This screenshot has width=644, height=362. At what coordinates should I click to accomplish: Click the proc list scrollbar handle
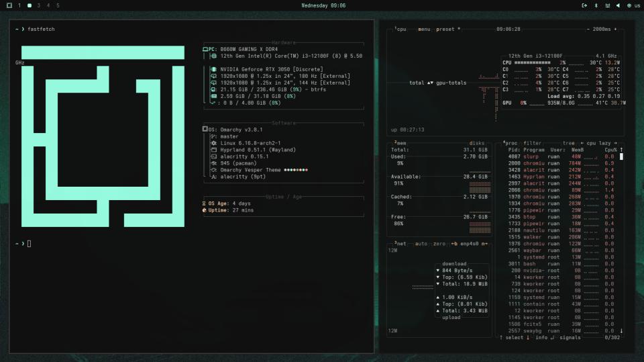(x=621, y=156)
